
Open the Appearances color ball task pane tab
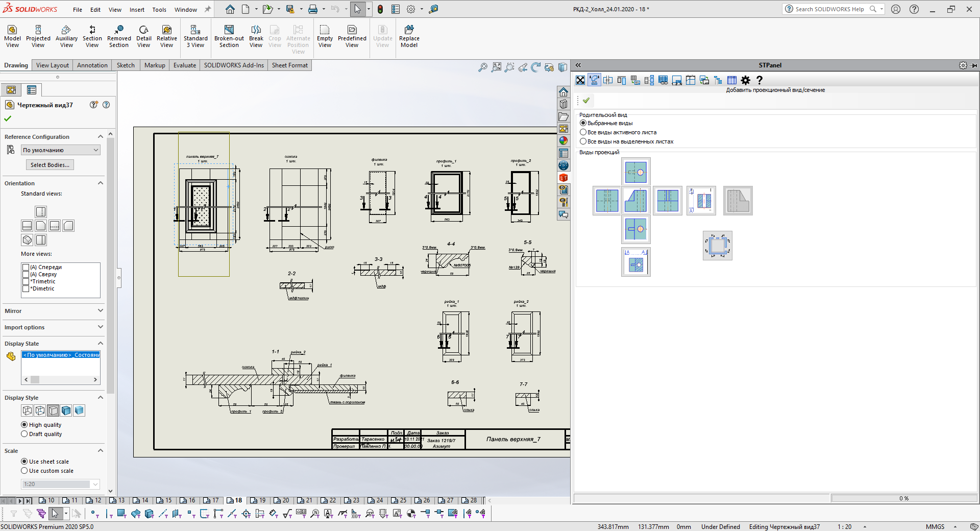[x=563, y=141]
